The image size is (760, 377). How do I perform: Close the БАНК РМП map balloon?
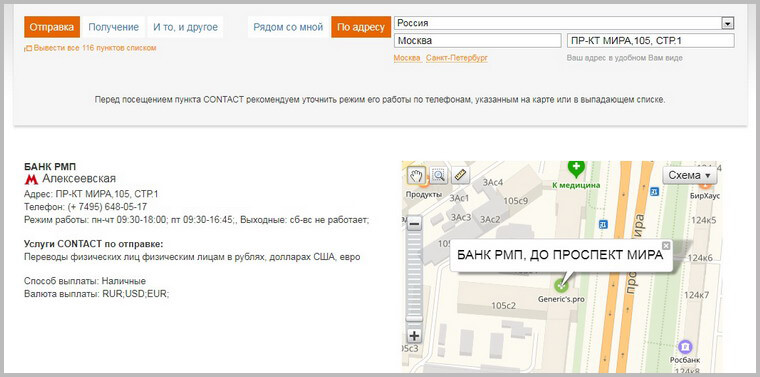[x=666, y=246]
